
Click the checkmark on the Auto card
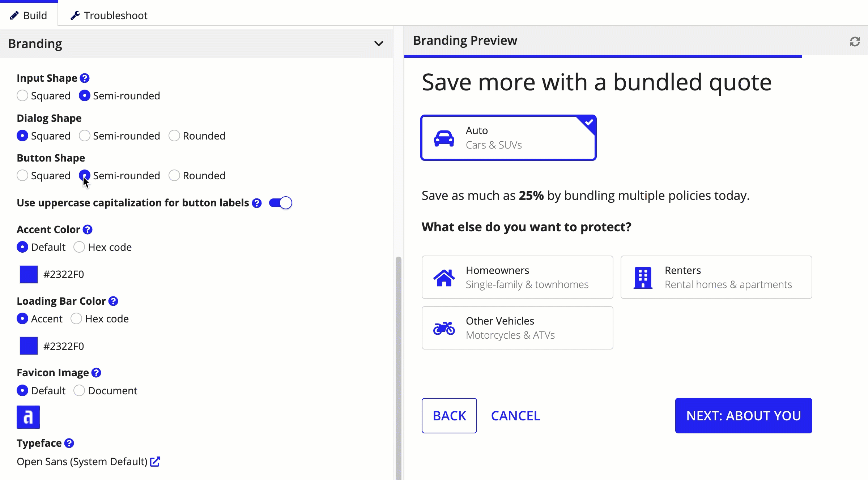click(x=589, y=122)
